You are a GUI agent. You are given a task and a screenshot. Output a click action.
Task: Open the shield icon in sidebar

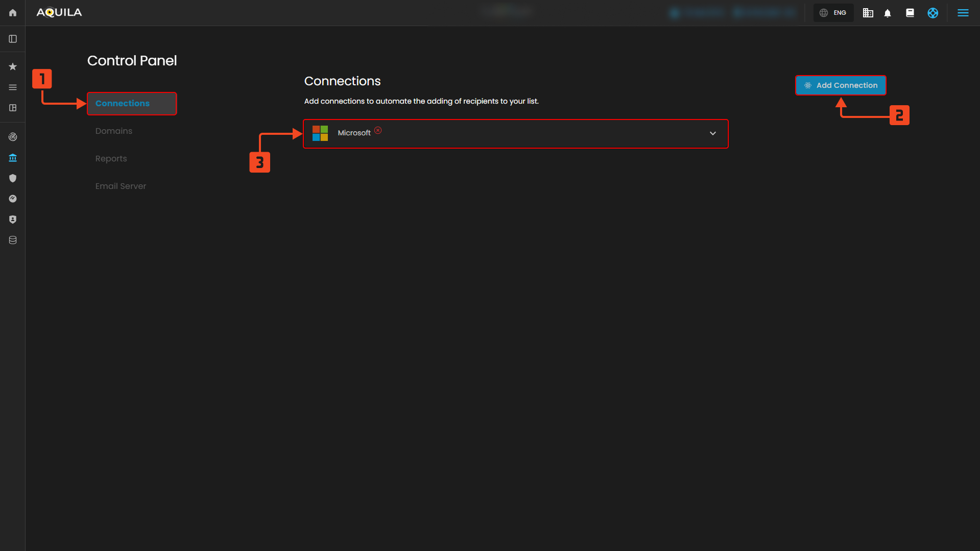click(13, 178)
